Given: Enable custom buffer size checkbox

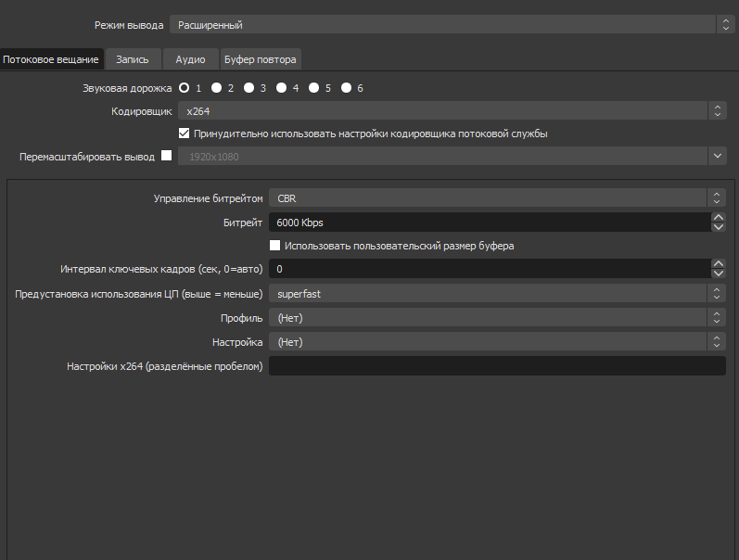Looking at the screenshot, I should [x=274, y=246].
